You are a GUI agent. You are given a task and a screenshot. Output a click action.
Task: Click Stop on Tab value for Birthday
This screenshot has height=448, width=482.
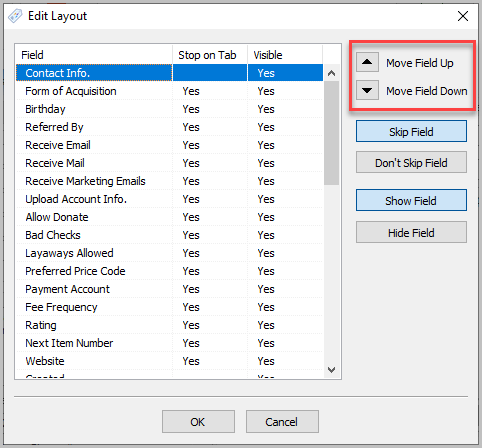coord(191,109)
